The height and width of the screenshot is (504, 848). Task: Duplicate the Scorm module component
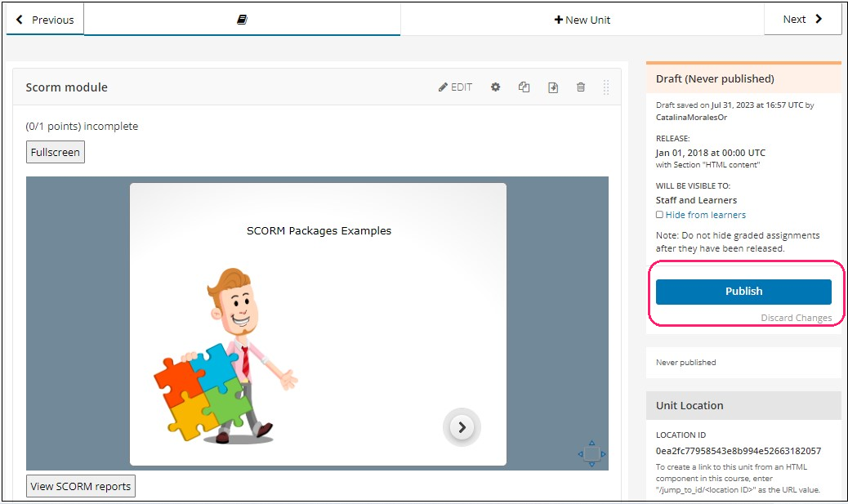(x=524, y=87)
